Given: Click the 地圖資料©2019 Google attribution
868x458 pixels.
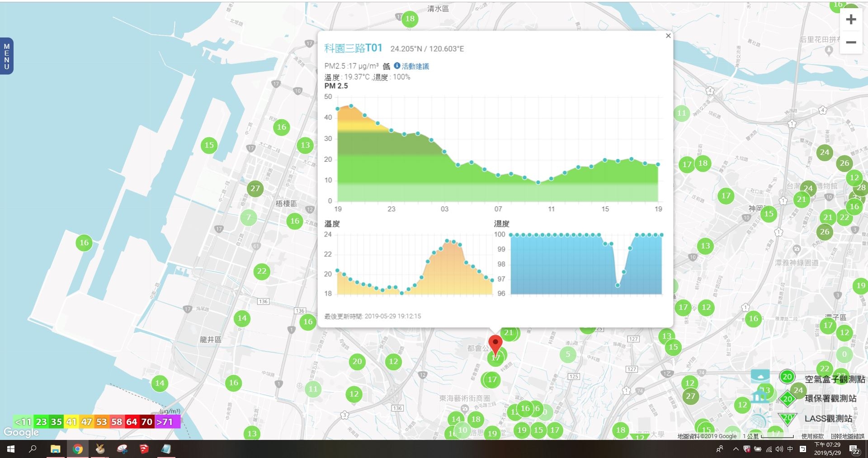Looking at the screenshot, I should tap(707, 436).
